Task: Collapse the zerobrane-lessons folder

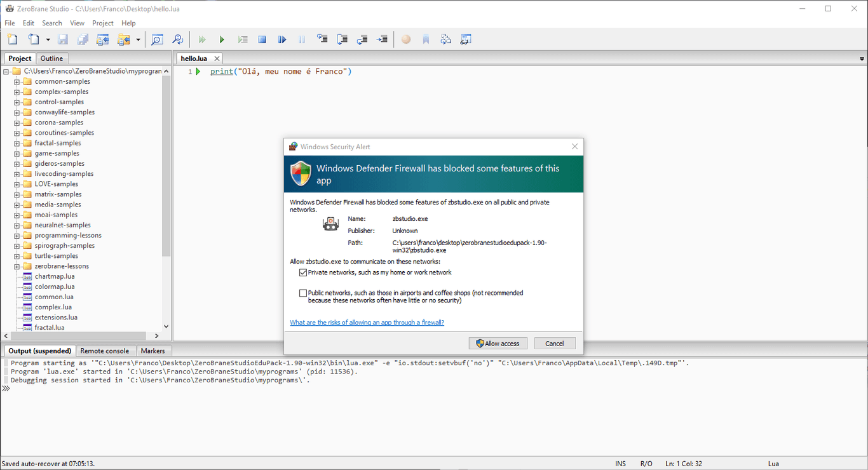Action: click(x=17, y=265)
